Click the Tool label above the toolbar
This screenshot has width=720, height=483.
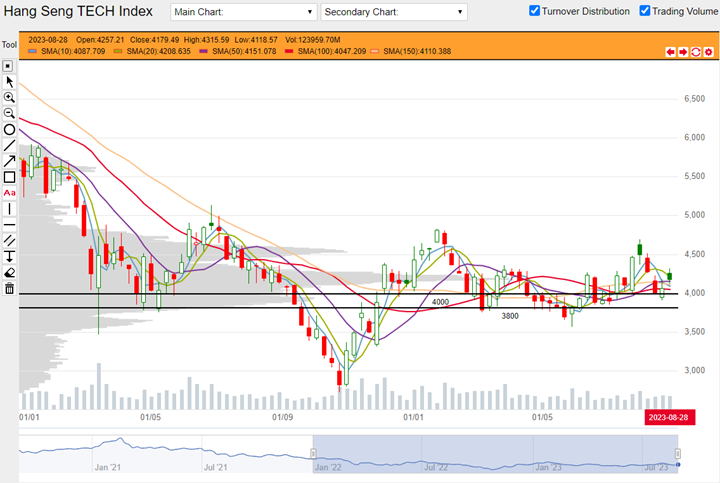coord(9,45)
